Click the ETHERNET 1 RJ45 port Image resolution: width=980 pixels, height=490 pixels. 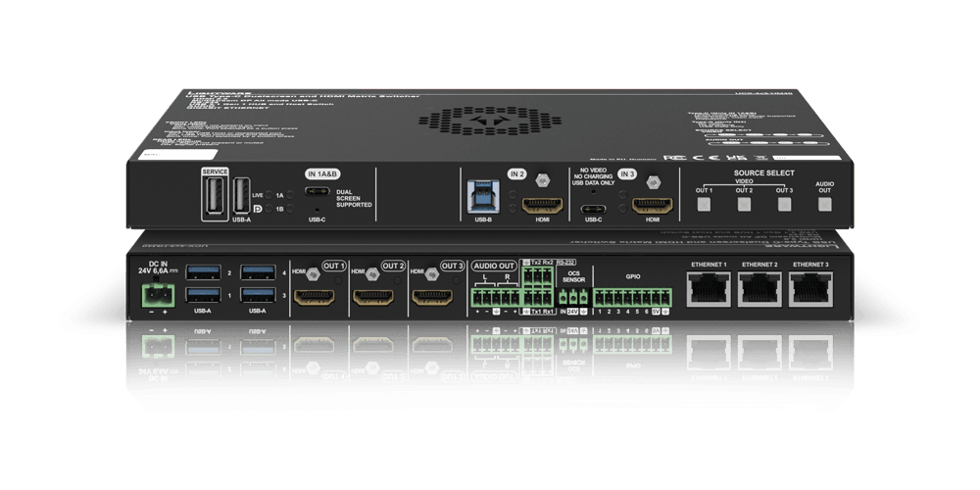point(709,289)
